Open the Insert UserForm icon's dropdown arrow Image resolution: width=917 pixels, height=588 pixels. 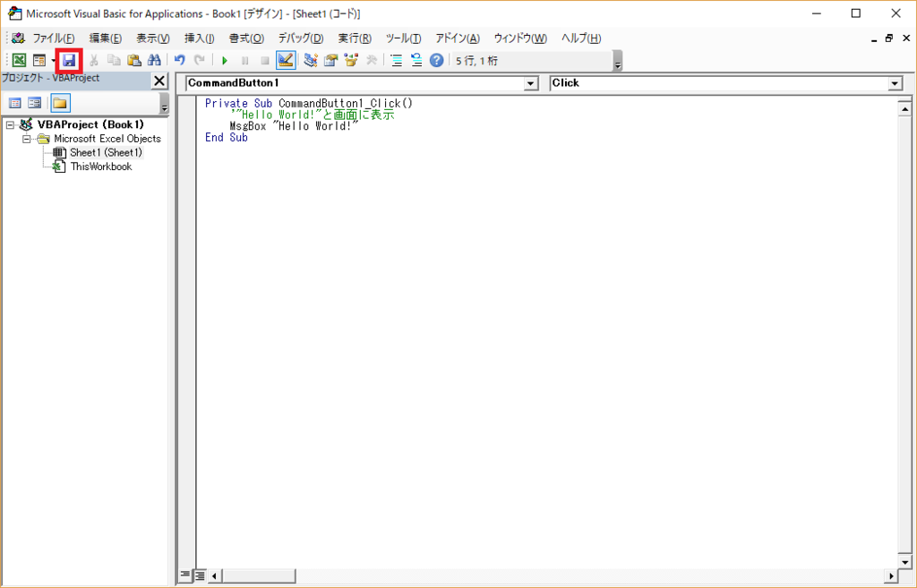pyautogui.click(x=53, y=60)
